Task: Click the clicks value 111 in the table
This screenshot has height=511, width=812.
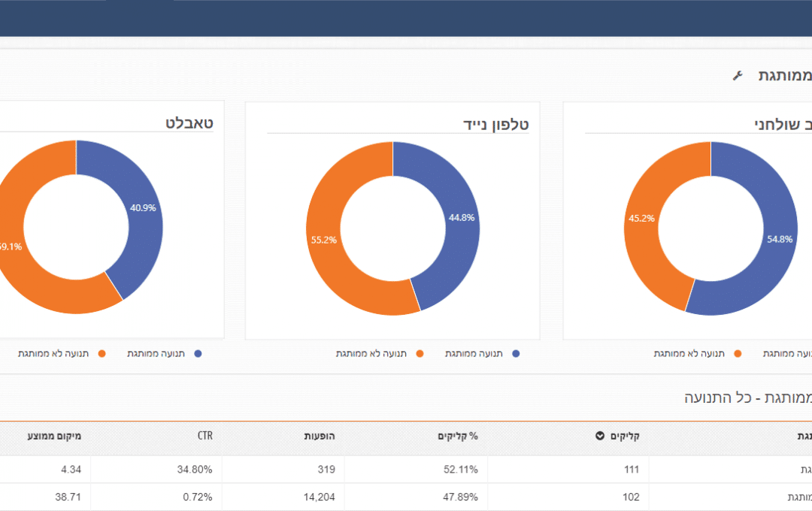Action: (632, 470)
